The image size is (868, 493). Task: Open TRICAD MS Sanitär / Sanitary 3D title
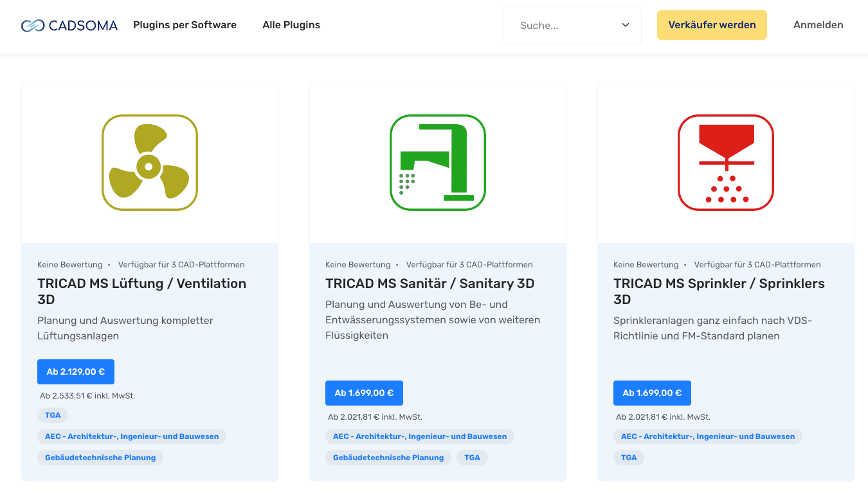[429, 283]
